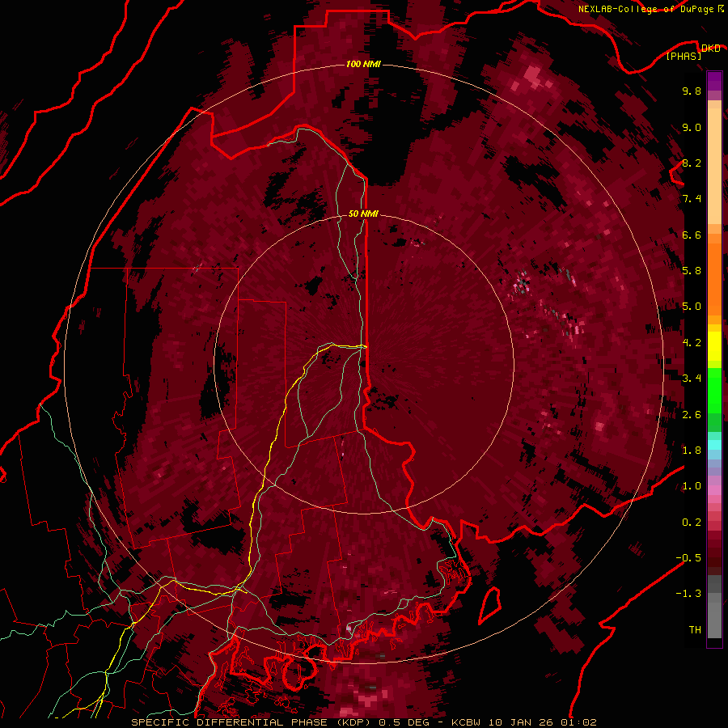Click "SPECIFIC DIFFERENTIAL PHASE (KDP)" product title
Screen dimensions: 728x728
(x=252, y=722)
